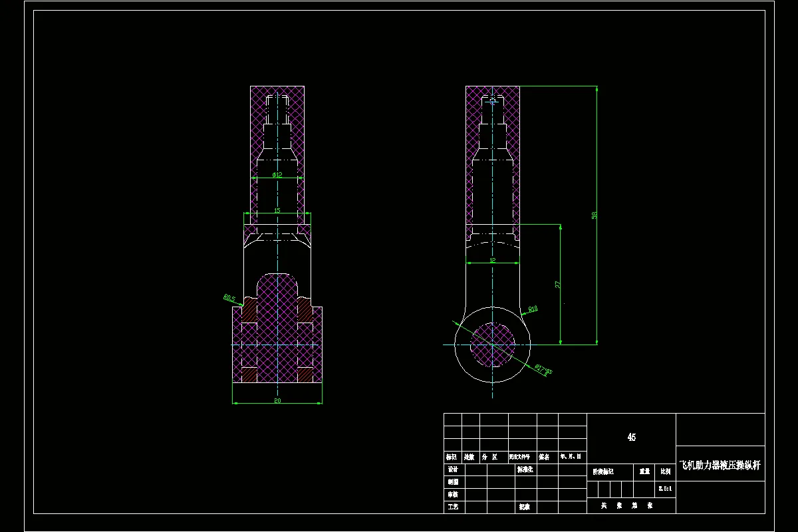Select the '15' dimension text in left view
Viewport: 798px width, 532px height.
(x=277, y=210)
